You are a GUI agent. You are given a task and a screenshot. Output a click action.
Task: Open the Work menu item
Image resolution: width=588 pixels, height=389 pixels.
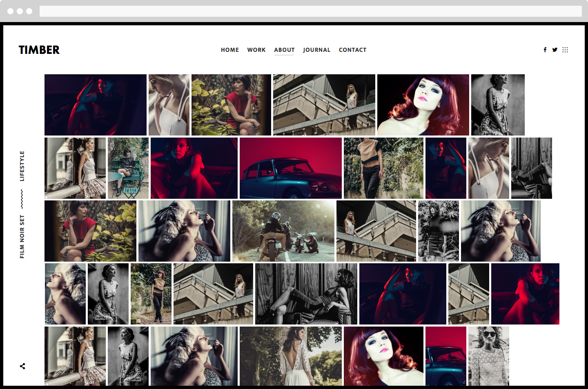256,50
